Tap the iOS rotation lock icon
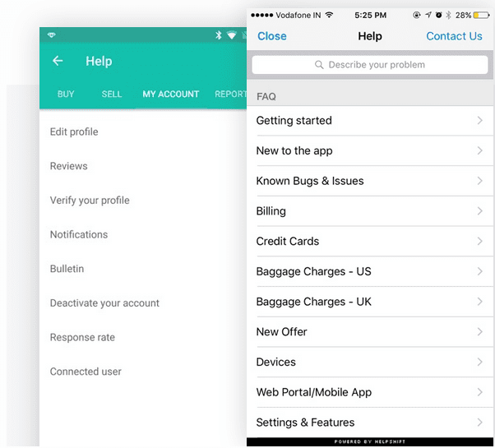 416,15
